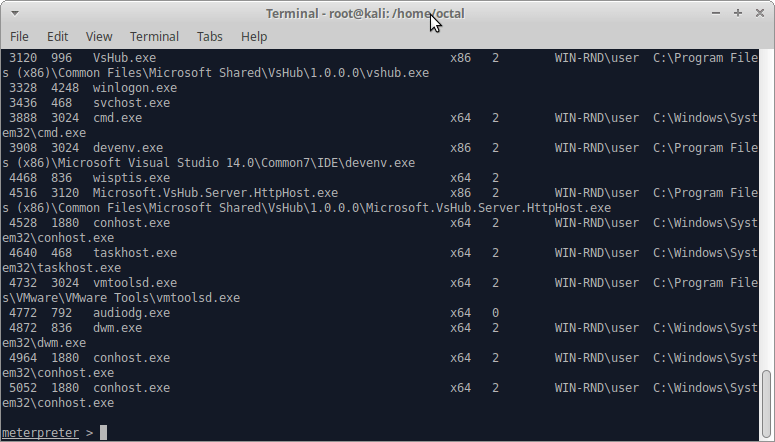775x442 pixels.
Task: Click the cursor block after the prompt
Action: pyautogui.click(x=103, y=433)
